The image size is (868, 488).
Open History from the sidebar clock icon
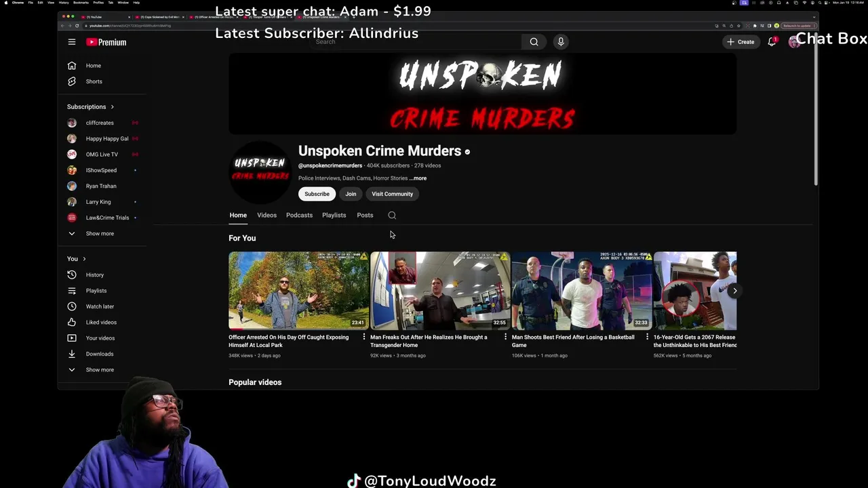(72, 274)
